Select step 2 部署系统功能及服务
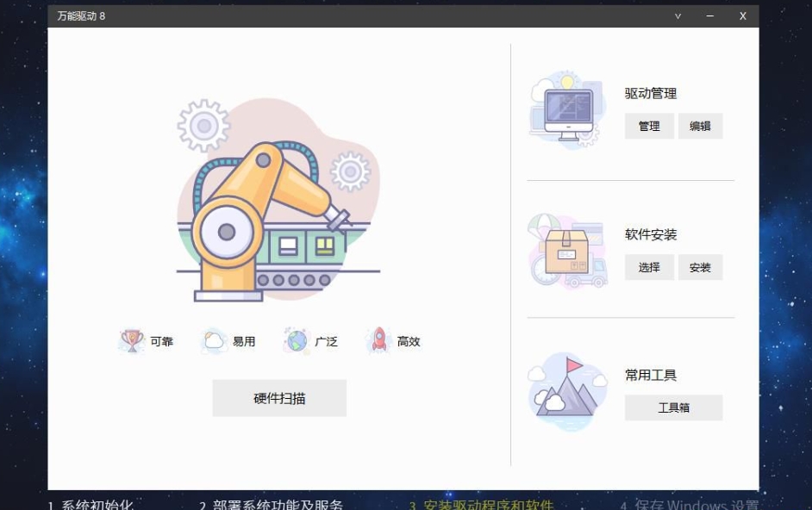Viewport: 812px width, 510px height. coord(272,504)
